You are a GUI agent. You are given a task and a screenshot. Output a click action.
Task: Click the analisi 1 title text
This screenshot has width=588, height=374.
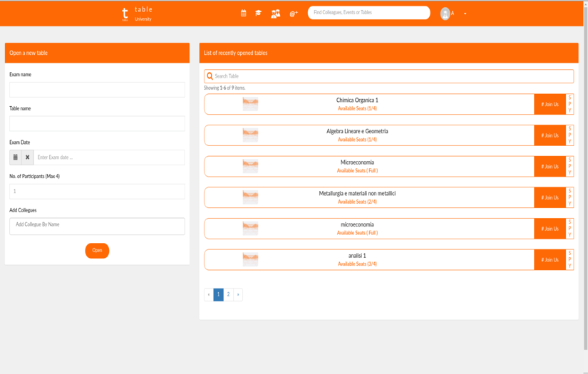pos(357,256)
